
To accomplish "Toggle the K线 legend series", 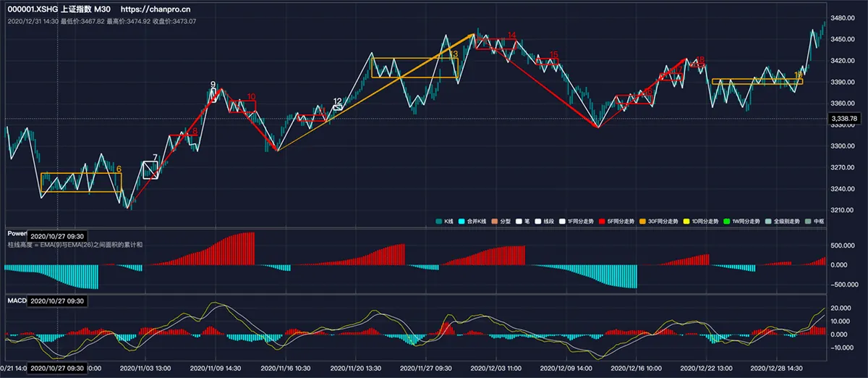I will coord(445,220).
